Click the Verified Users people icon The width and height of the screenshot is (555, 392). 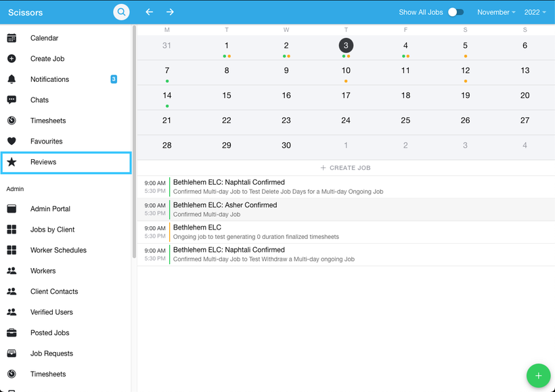(x=12, y=312)
